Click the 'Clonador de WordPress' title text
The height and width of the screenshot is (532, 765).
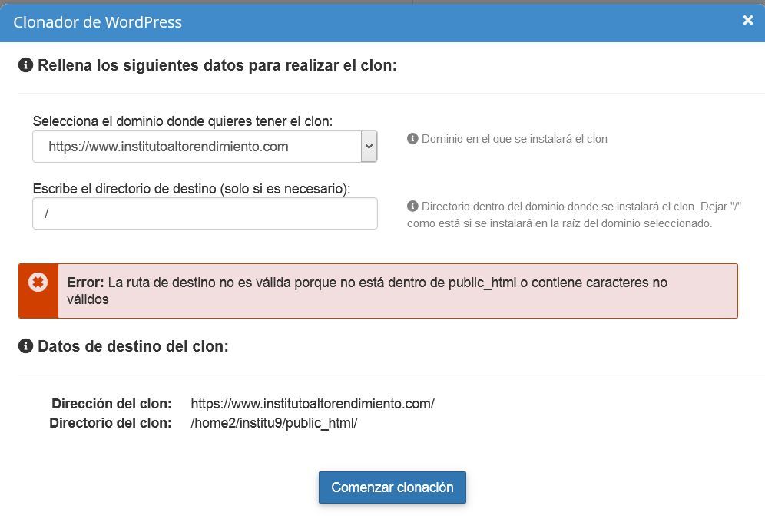(x=98, y=22)
